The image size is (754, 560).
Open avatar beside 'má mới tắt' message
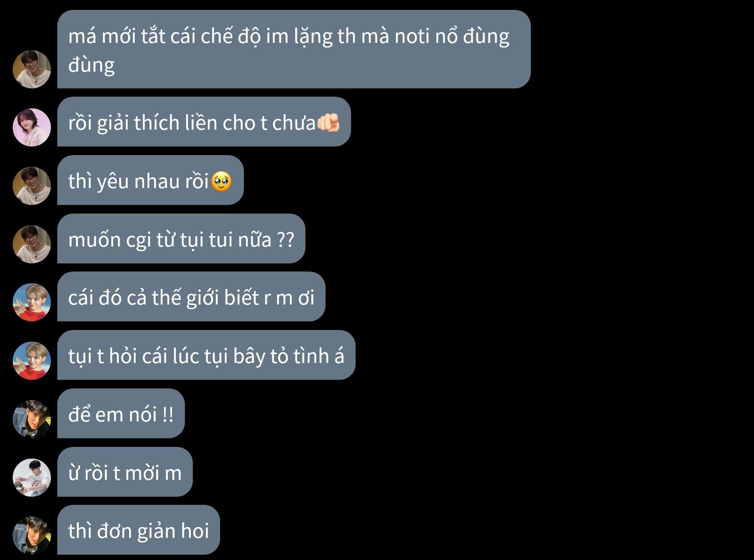pos(32,69)
